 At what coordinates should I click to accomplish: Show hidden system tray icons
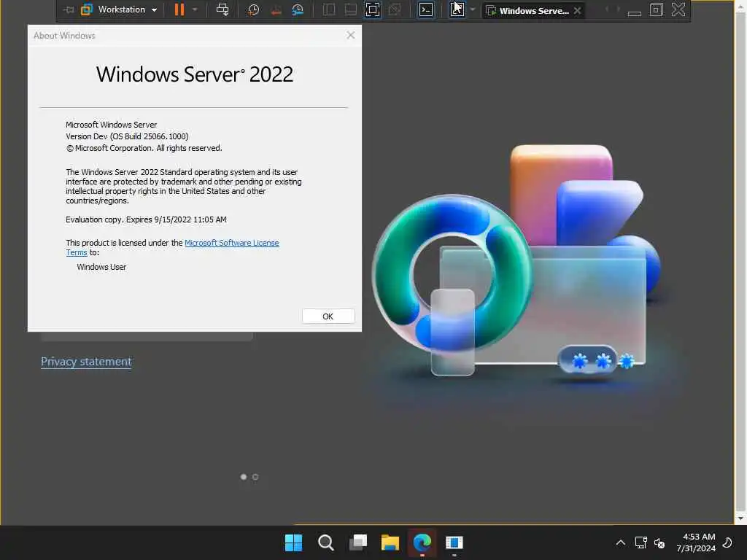(620, 542)
